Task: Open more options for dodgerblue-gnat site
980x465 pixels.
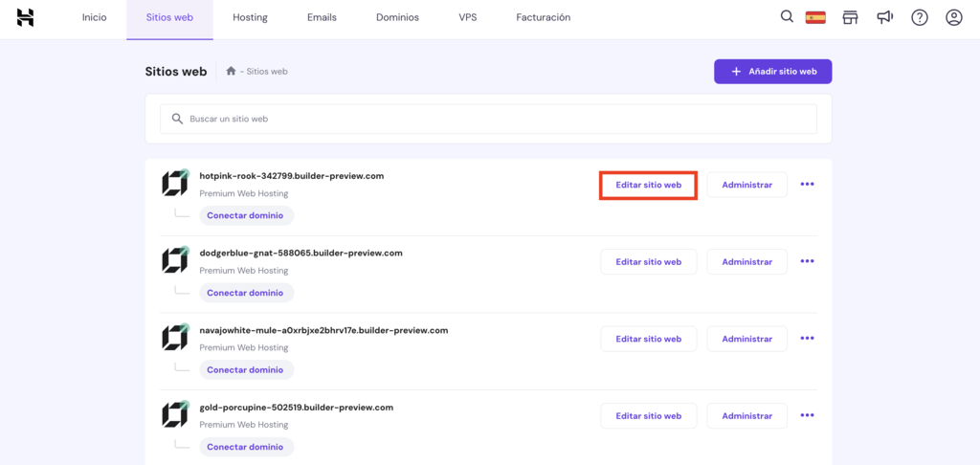Action: pyautogui.click(x=807, y=261)
